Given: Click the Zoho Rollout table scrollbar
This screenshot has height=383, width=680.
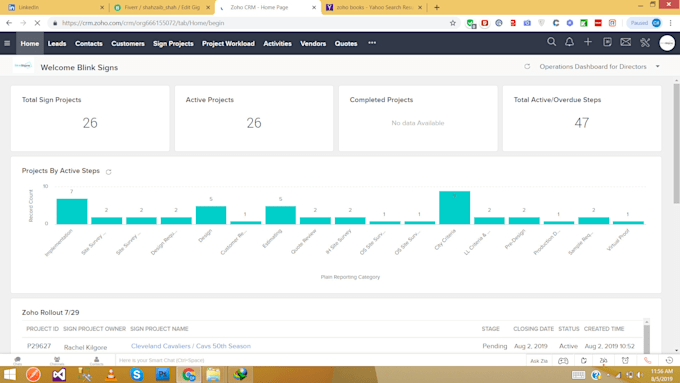Looking at the screenshot, I should [647, 338].
